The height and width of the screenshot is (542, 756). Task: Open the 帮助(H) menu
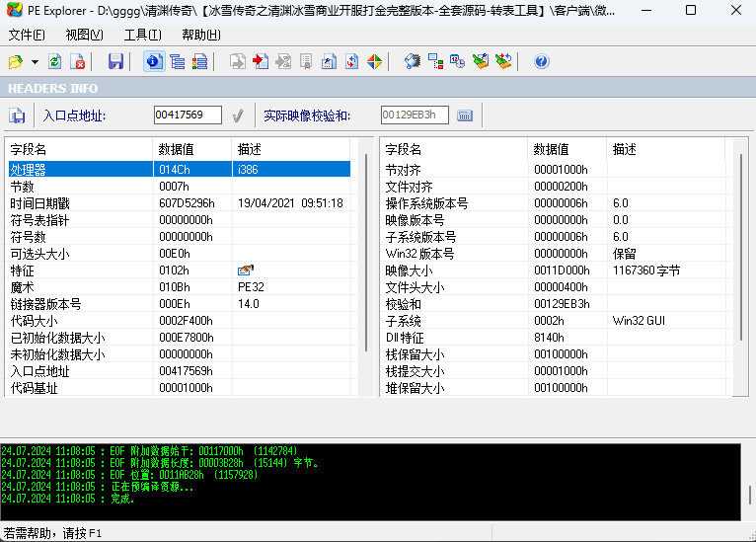point(201,36)
